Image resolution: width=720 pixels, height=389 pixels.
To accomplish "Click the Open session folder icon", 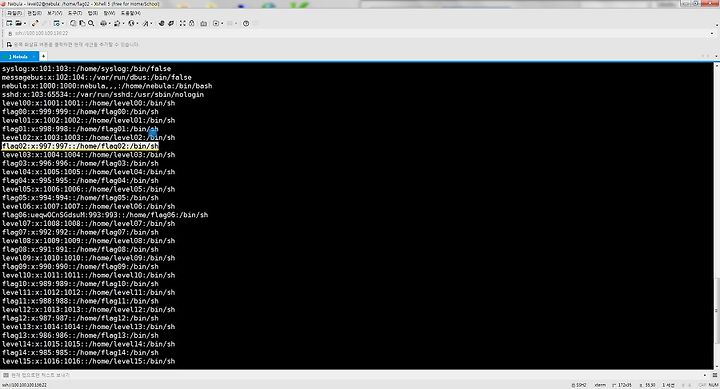I will point(18,23).
